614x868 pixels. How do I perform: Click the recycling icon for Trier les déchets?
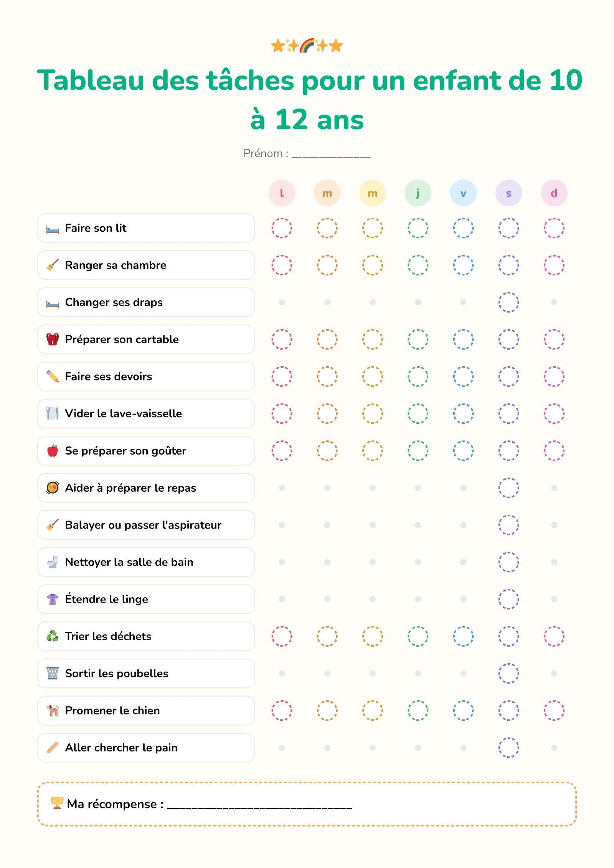[x=53, y=636]
